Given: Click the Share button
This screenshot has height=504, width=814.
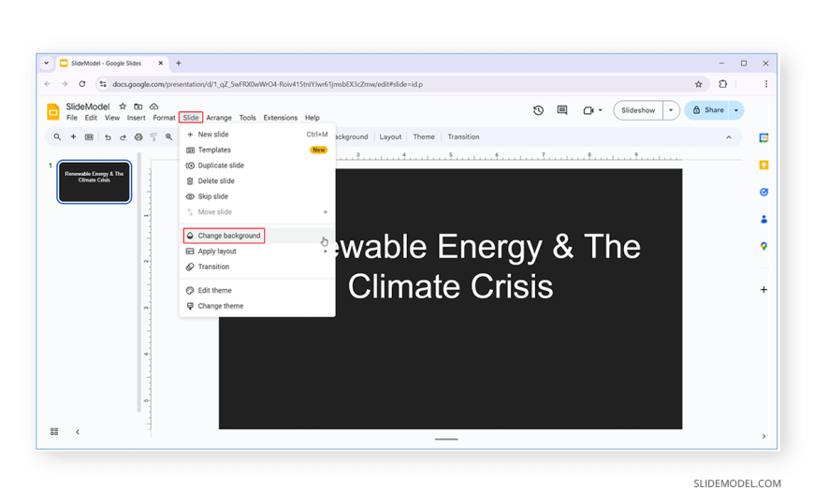Looking at the screenshot, I should pos(707,110).
